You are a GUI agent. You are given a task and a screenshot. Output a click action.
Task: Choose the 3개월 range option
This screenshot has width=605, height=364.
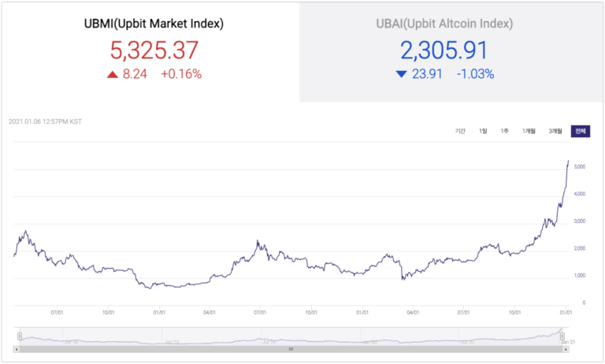click(555, 132)
